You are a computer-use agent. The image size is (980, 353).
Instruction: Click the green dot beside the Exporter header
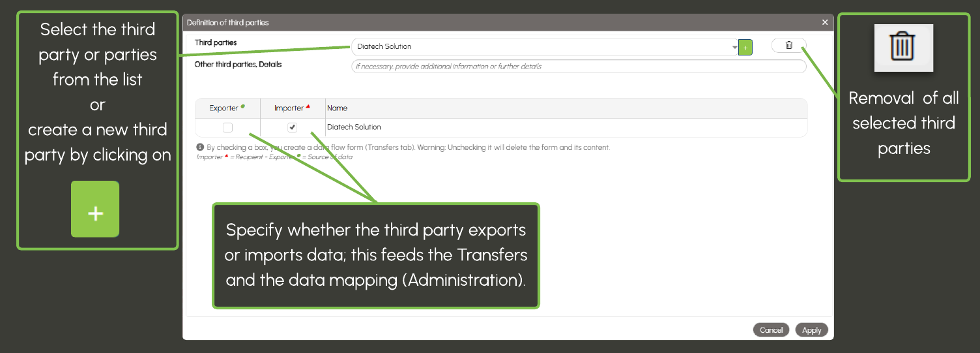[x=243, y=106]
